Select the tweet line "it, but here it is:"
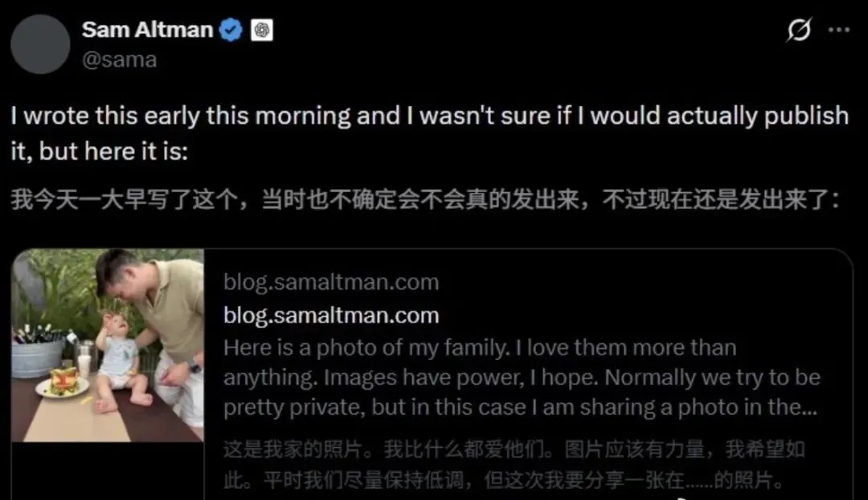868x500 pixels. point(100,151)
